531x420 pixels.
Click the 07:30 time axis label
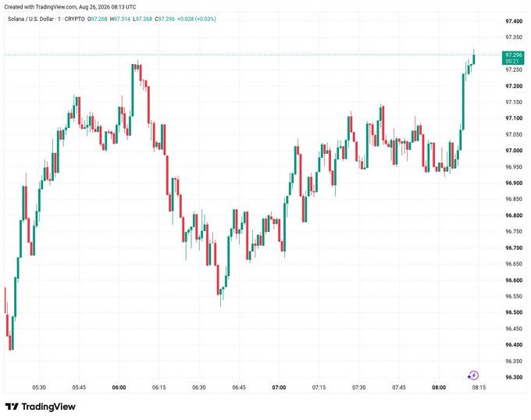pos(358,387)
